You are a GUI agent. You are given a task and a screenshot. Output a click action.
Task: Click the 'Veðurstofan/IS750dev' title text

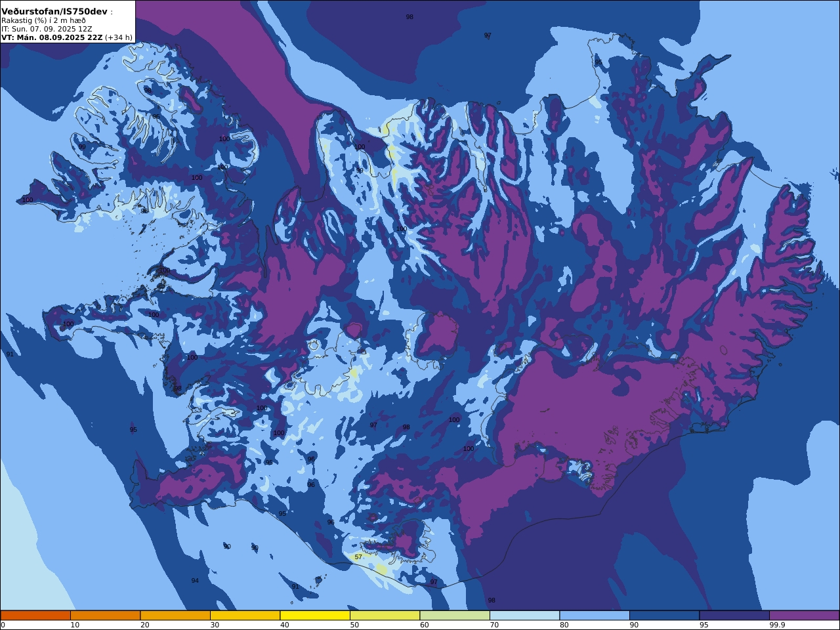click(x=54, y=12)
